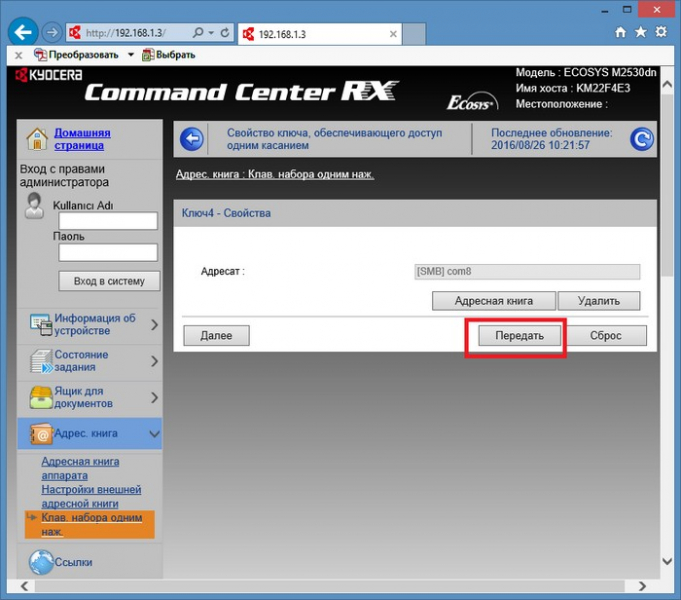681x600 pixels.
Task: Click the username input field
Action: coord(108,221)
